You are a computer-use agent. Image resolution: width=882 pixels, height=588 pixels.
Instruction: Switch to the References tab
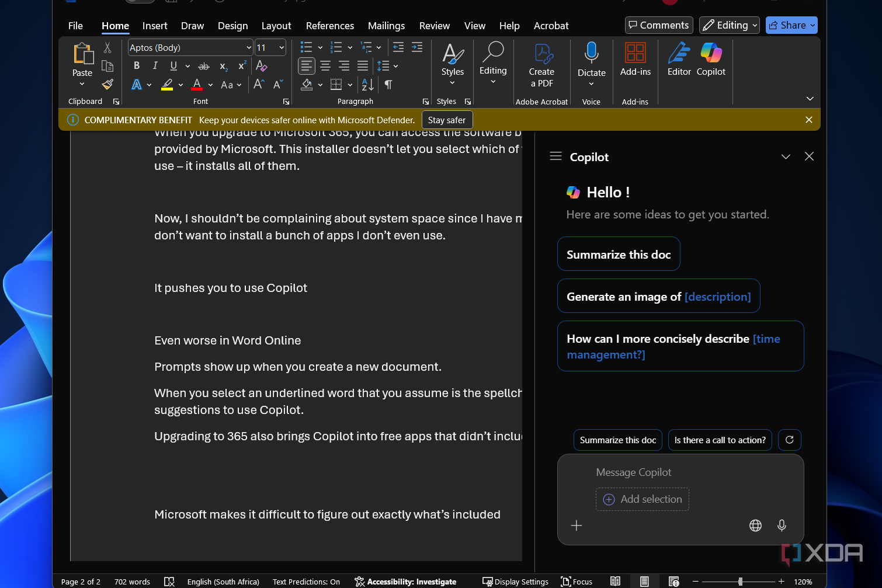(330, 26)
